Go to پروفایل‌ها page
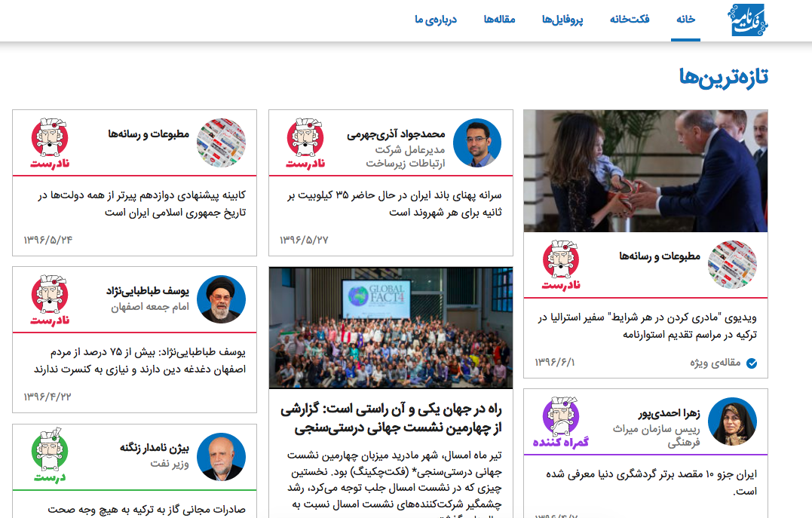The image size is (812, 518). [562, 20]
